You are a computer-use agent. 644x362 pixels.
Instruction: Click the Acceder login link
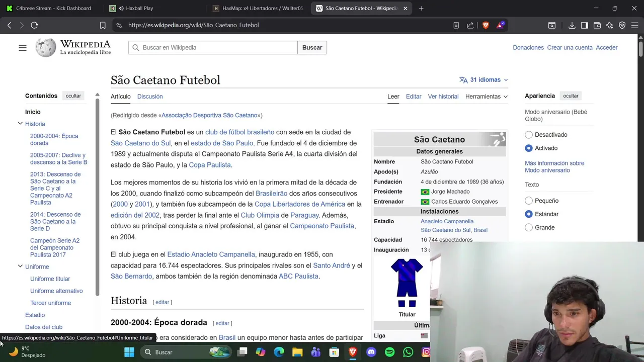pyautogui.click(x=607, y=48)
